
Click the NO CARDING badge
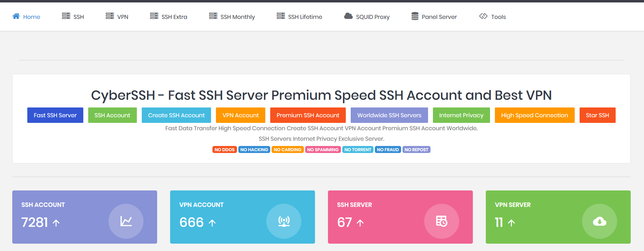287,149
